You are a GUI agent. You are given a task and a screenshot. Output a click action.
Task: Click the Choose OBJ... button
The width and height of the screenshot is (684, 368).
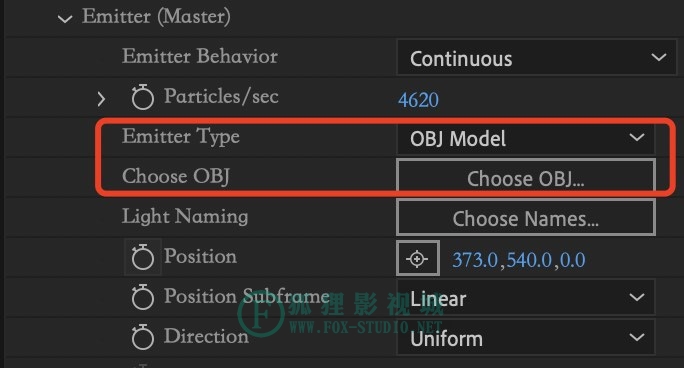pyautogui.click(x=526, y=177)
